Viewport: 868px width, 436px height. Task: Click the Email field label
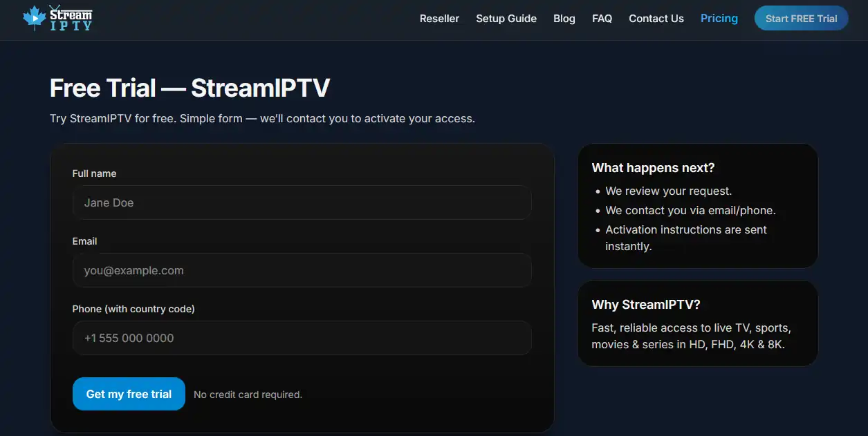(x=84, y=241)
